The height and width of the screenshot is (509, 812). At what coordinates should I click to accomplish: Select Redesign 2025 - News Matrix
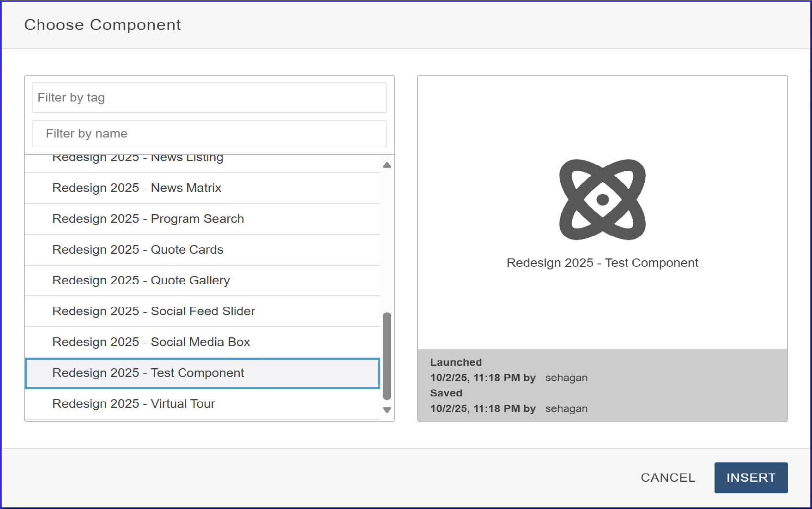[137, 188]
